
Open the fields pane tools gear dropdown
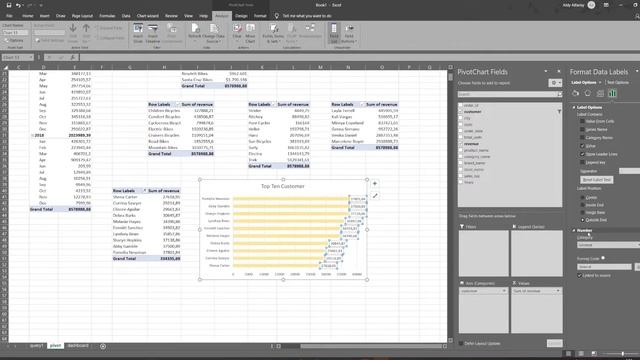pos(555,83)
